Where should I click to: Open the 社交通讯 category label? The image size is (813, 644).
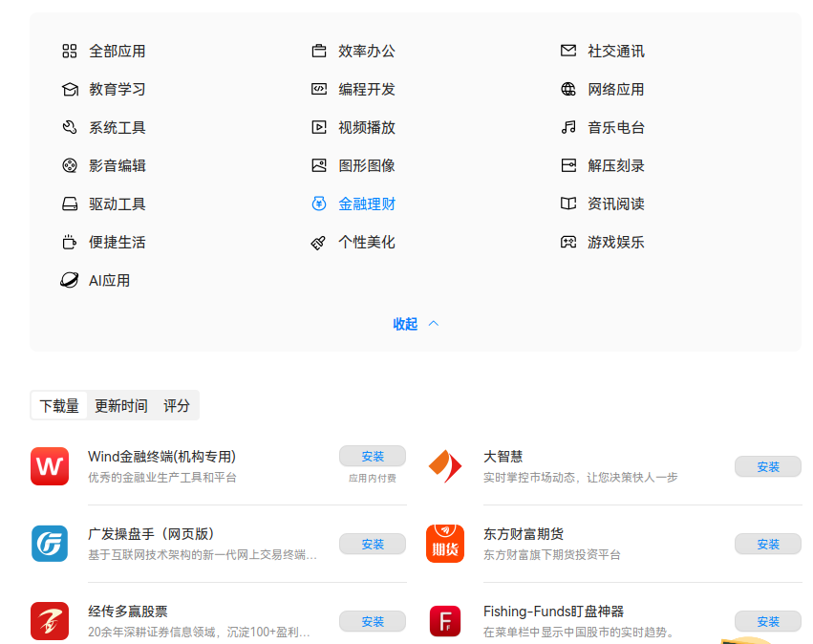click(616, 51)
